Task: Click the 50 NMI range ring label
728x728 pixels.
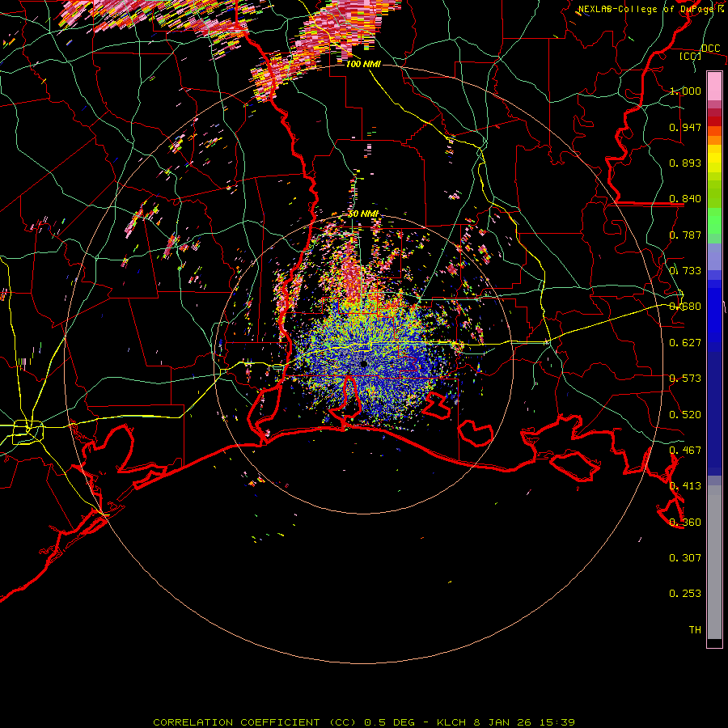Action: coord(363,214)
